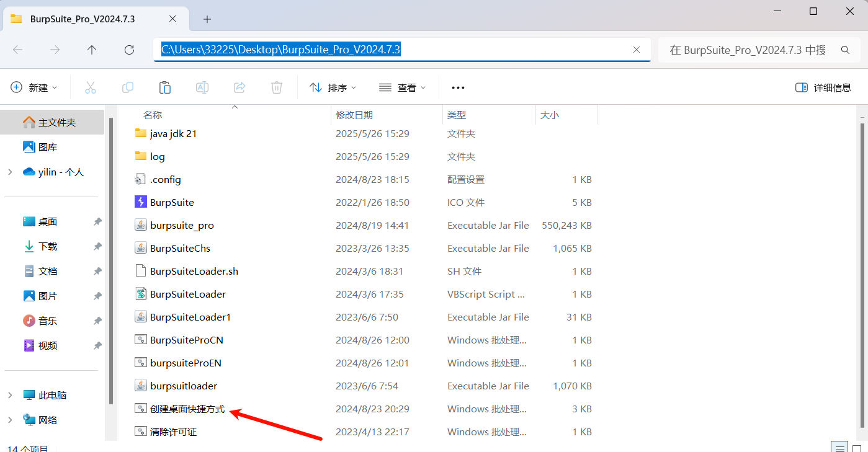Sort files by 修改日期 column header
This screenshot has width=868, height=452.
pos(354,115)
